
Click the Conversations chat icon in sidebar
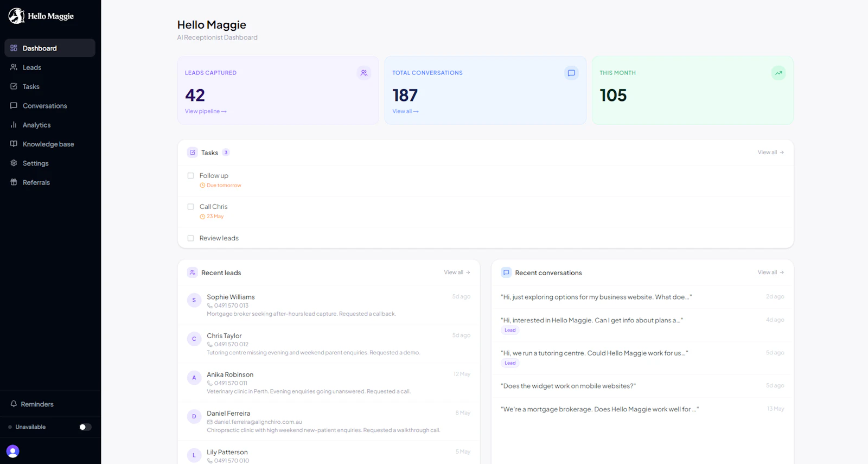pyautogui.click(x=14, y=105)
